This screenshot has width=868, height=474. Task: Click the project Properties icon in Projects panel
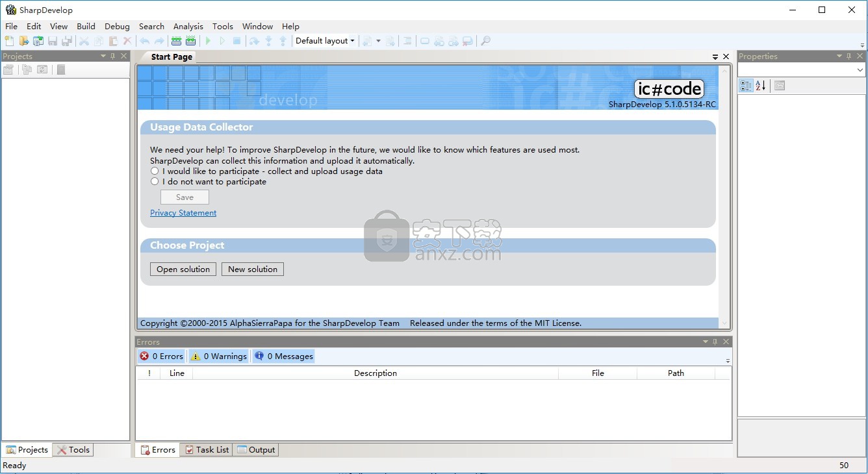pyautogui.click(x=8, y=69)
